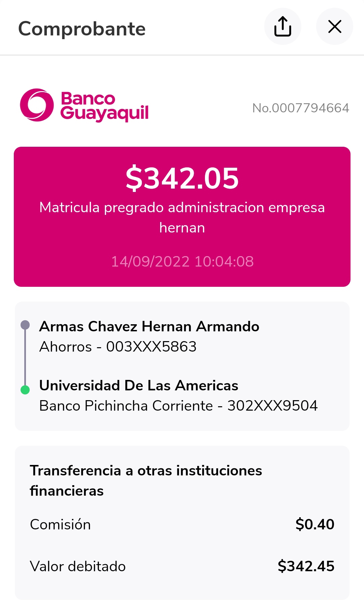The height and width of the screenshot is (608, 364).
Task: Tap the share receipt icon
Action: pyautogui.click(x=282, y=26)
